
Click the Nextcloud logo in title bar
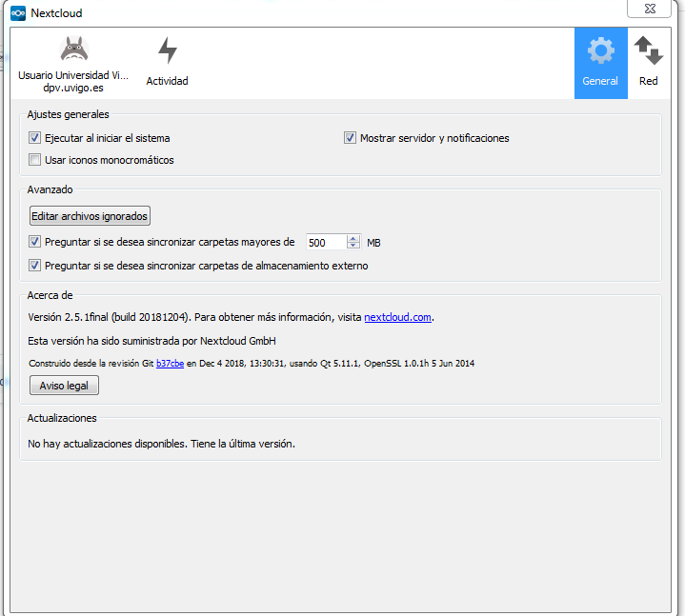point(17,13)
